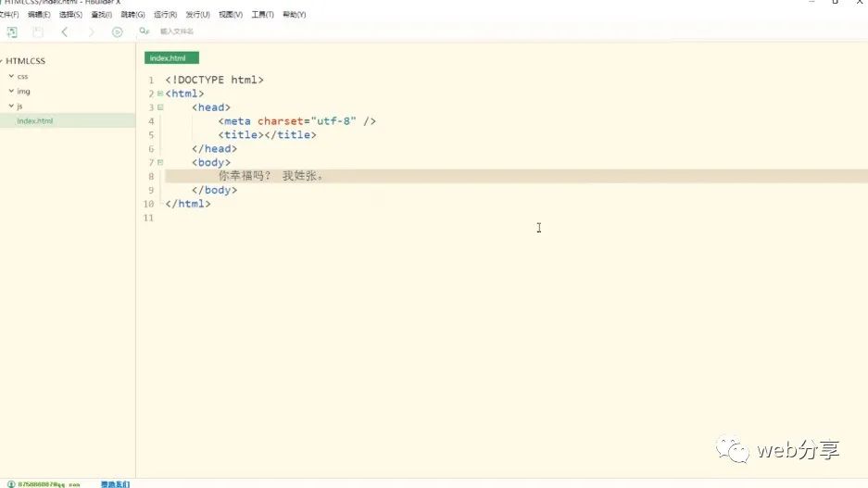
Task: Focus the 输入文件名 search field
Action: coord(177,31)
